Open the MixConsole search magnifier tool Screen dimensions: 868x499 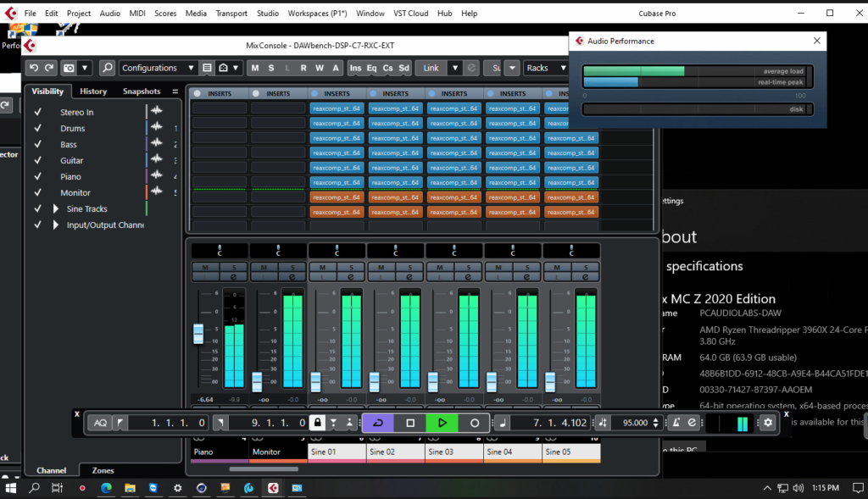pyautogui.click(x=107, y=68)
